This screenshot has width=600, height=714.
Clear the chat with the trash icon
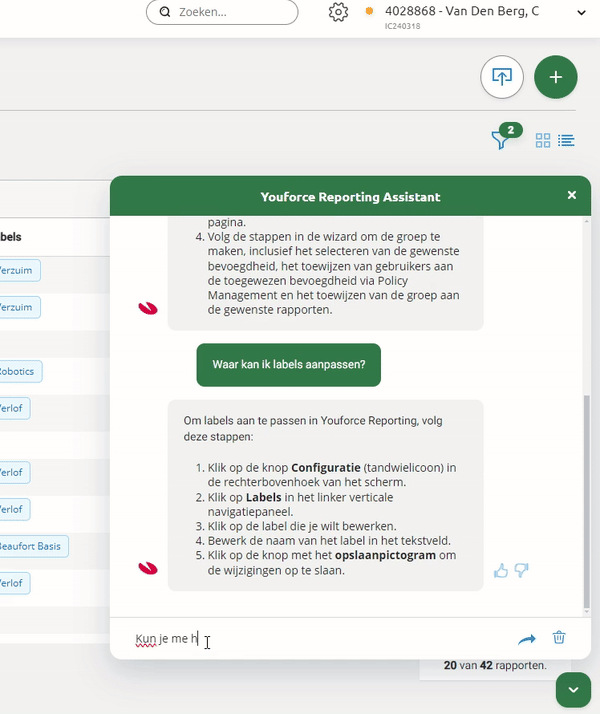click(559, 638)
